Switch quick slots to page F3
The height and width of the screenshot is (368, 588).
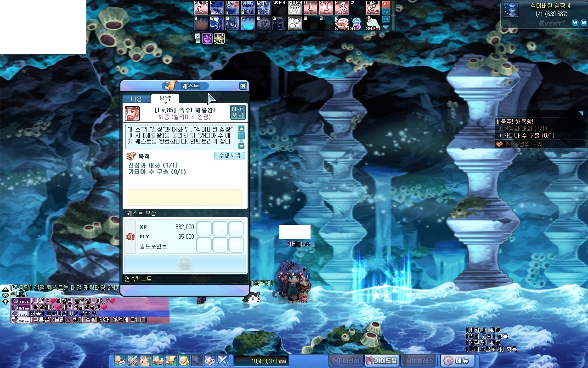pos(386,19)
